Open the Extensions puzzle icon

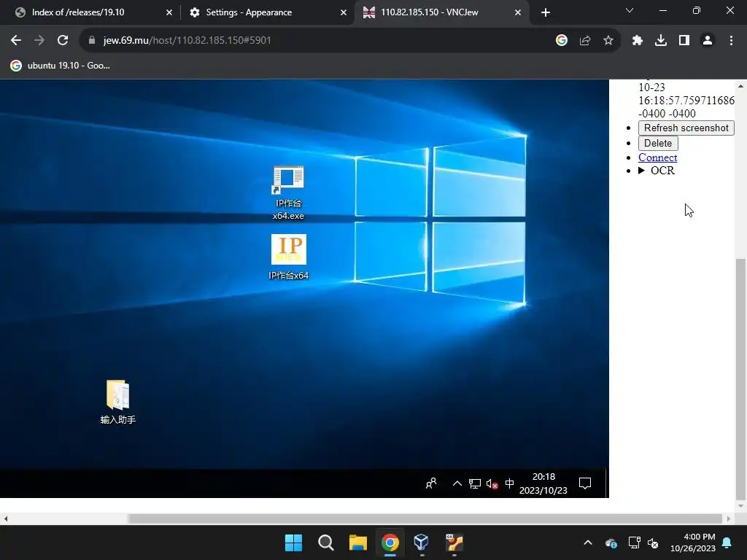click(x=638, y=41)
